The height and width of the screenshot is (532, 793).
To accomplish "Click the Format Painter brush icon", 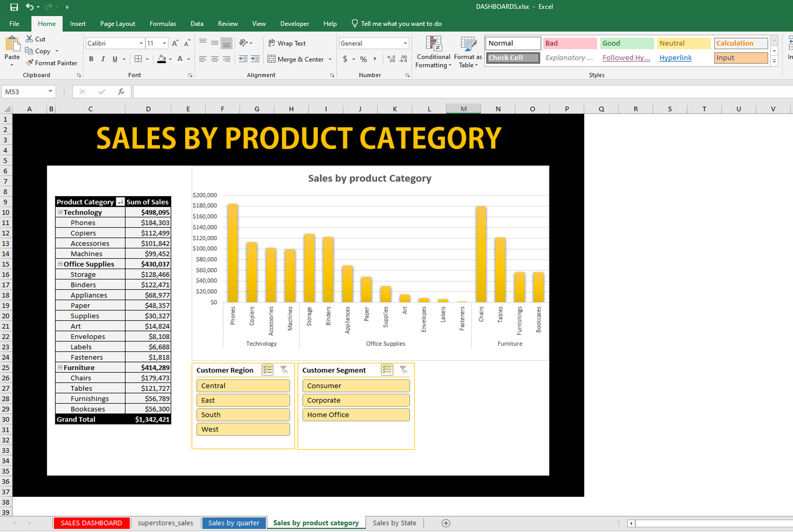I will coord(30,63).
